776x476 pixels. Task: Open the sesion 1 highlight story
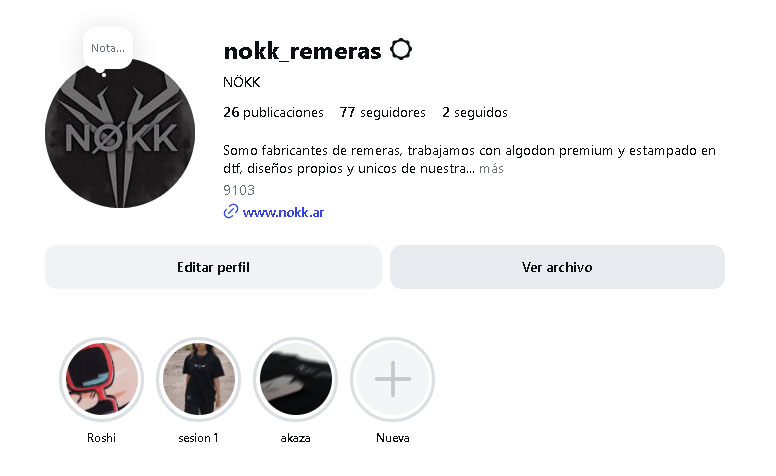[198, 379]
